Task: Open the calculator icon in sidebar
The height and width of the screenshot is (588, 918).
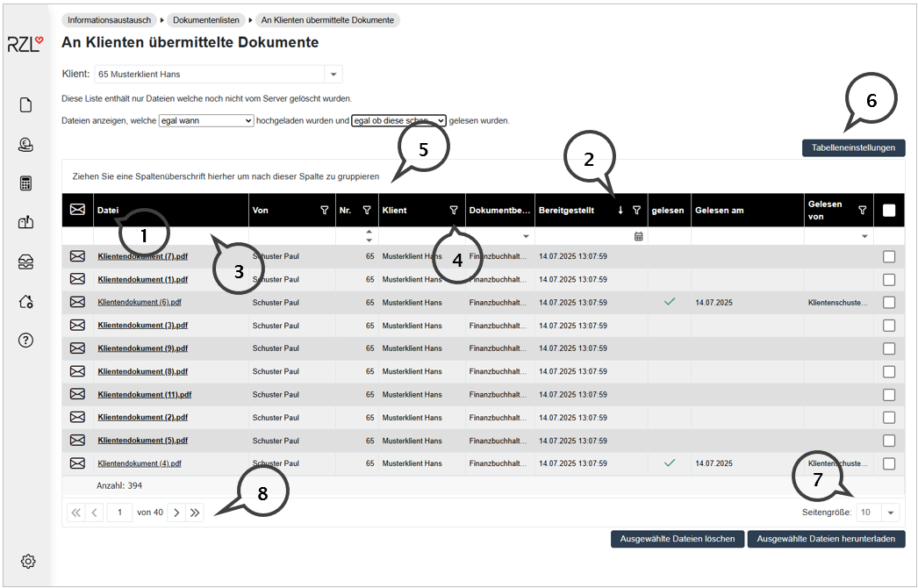Action: pyautogui.click(x=26, y=183)
